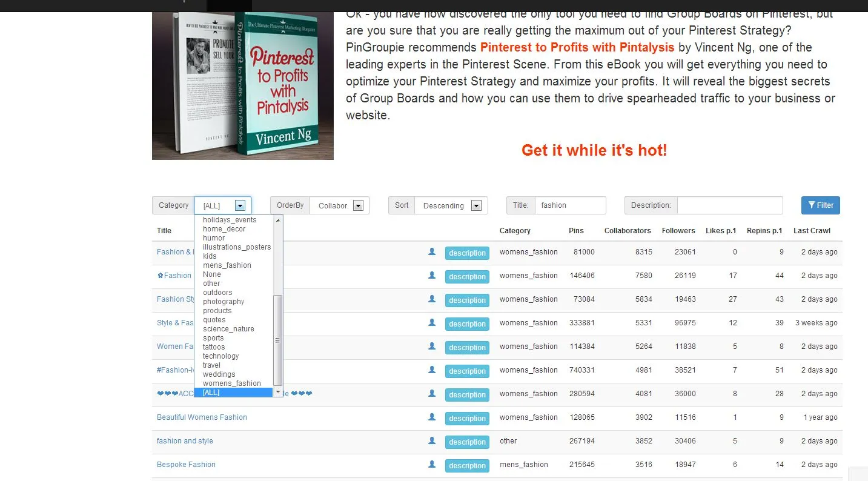Open the fashion and style board link

coord(185,441)
